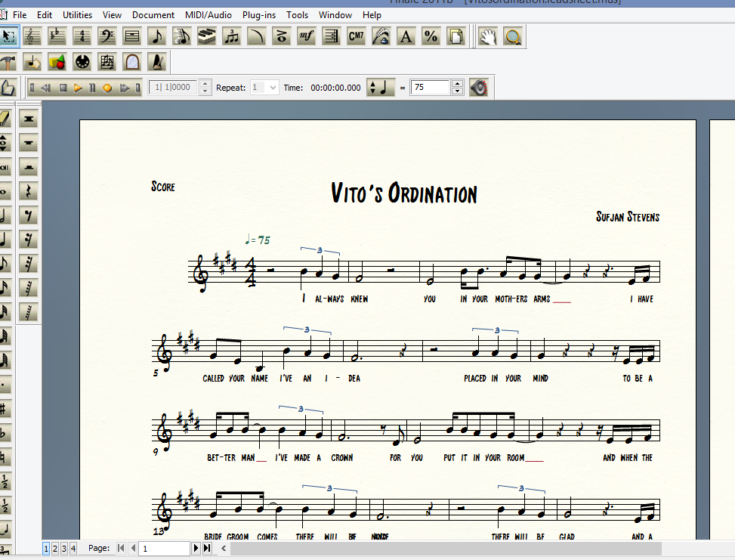Viewport: 735px width, 560px height.
Task: Select the Key Signature tool
Action: tap(57, 36)
